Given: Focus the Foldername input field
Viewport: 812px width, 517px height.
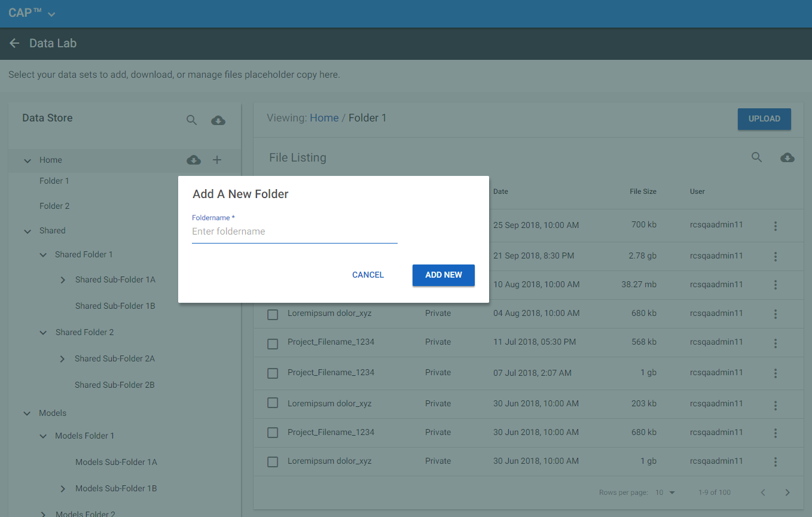Looking at the screenshot, I should point(295,232).
